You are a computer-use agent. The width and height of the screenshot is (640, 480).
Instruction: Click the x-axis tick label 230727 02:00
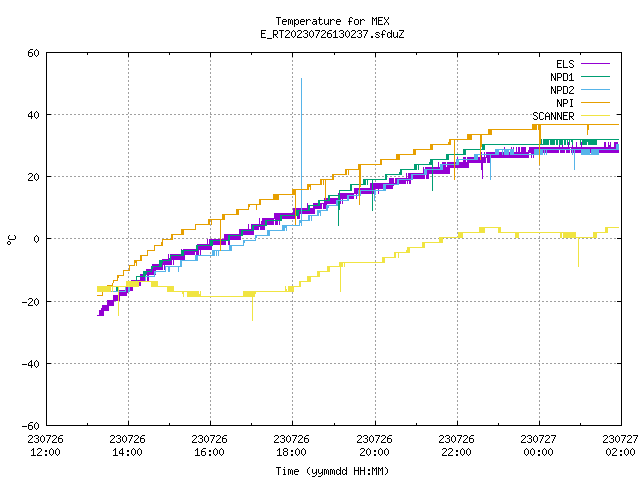pos(620,446)
